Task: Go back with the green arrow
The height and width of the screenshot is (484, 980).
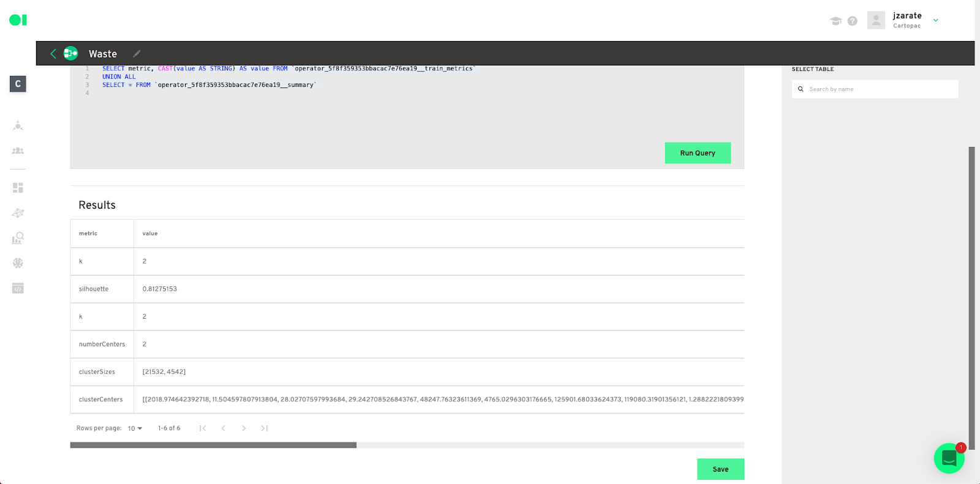Action: click(x=53, y=54)
